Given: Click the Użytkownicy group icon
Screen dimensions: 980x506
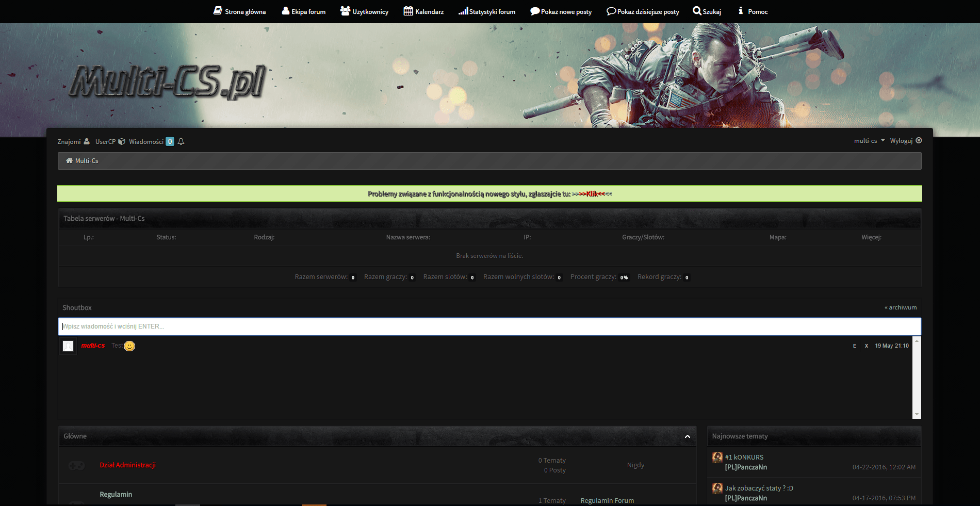Looking at the screenshot, I should click(345, 11).
